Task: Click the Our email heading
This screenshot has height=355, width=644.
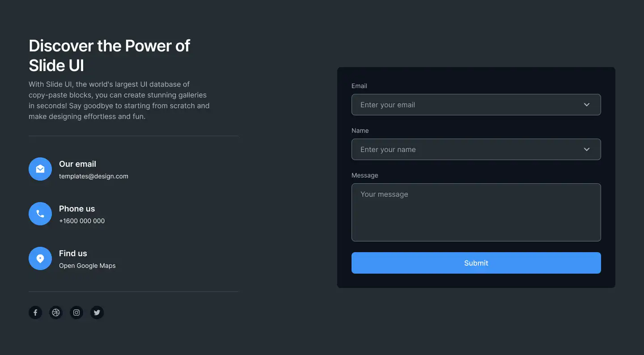Action: [x=77, y=164]
